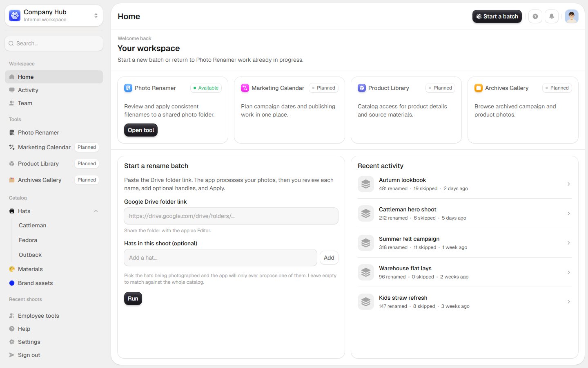Expand the Cattleman hero shoot chevron
Screen dimensions: 588x368
click(569, 213)
